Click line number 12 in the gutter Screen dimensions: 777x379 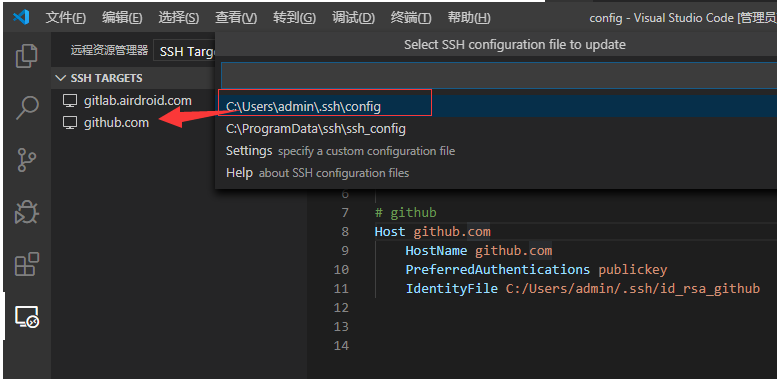(341, 308)
